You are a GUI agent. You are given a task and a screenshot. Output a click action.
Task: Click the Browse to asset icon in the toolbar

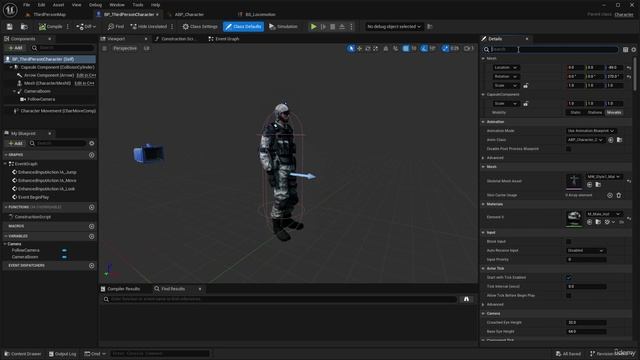click(24, 27)
